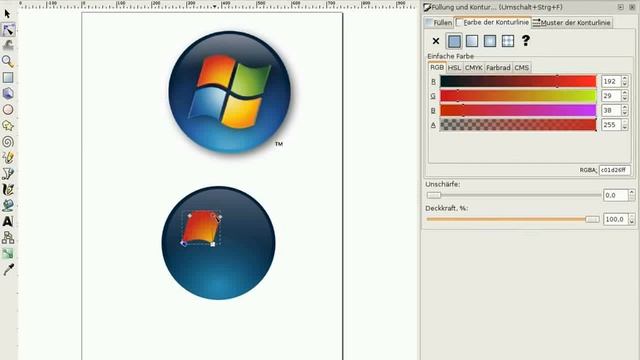Choose the Pencil freehand tool

pos(8,158)
